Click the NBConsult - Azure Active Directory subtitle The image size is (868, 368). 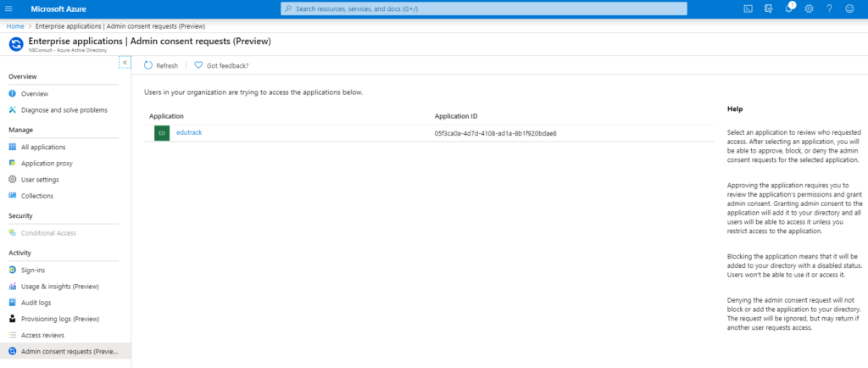click(67, 50)
